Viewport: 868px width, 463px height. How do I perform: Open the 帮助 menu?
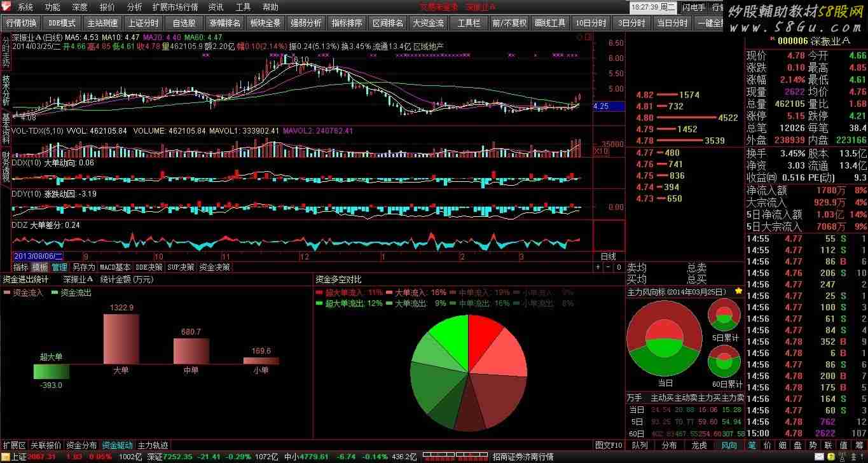click(x=271, y=8)
